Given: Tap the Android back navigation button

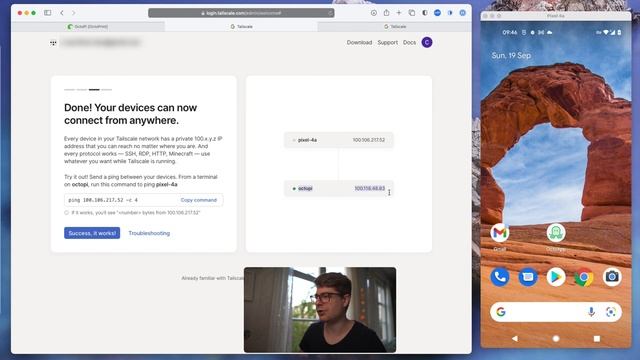Looking at the screenshot, I should 515,338.
